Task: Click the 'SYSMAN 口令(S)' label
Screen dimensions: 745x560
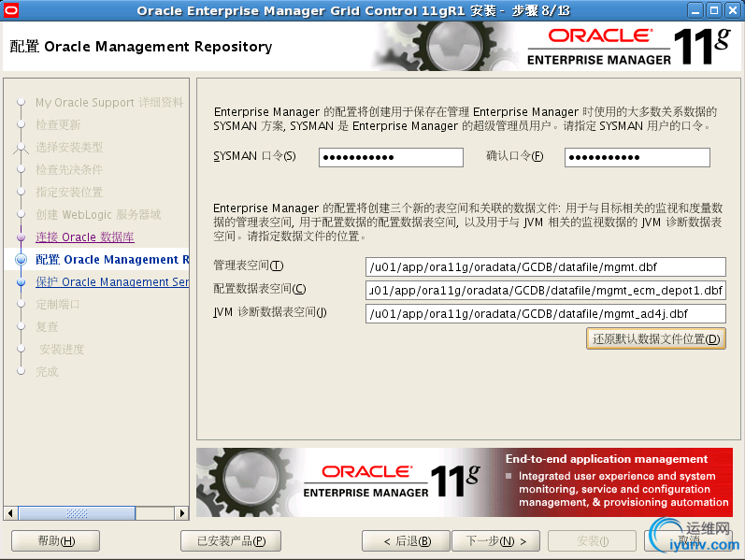Action: point(254,156)
